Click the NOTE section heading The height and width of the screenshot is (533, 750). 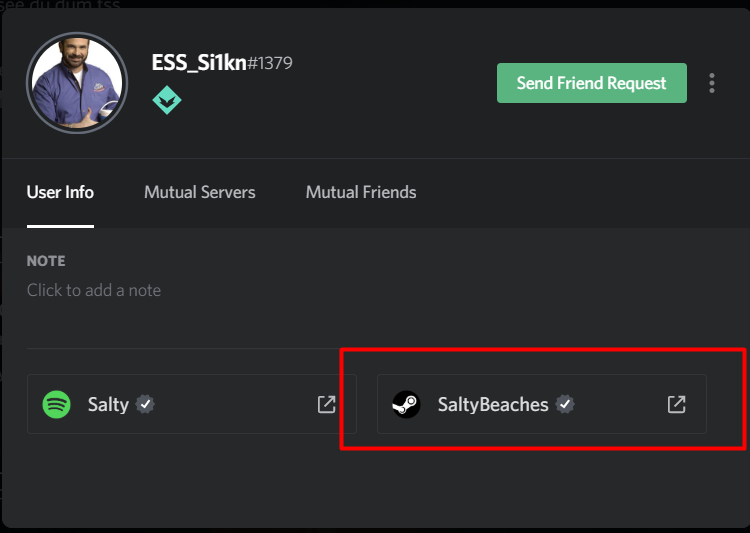[46, 261]
